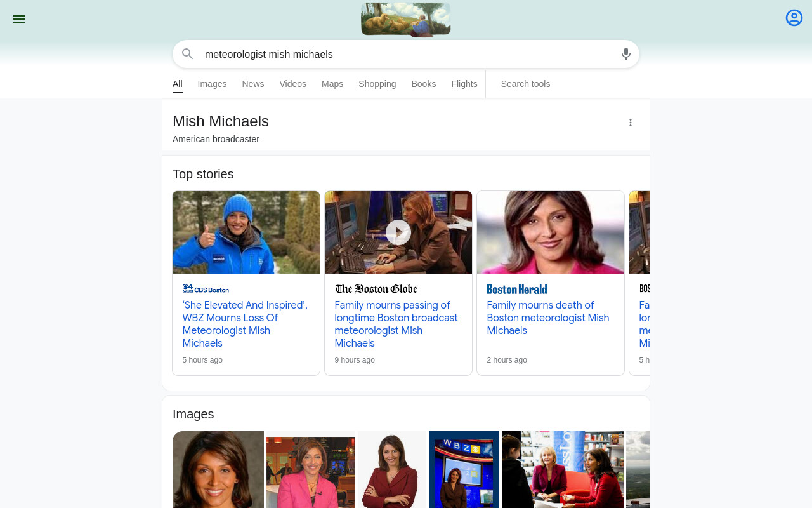
Task: Open the WBZ studio image result
Action: (x=464, y=470)
